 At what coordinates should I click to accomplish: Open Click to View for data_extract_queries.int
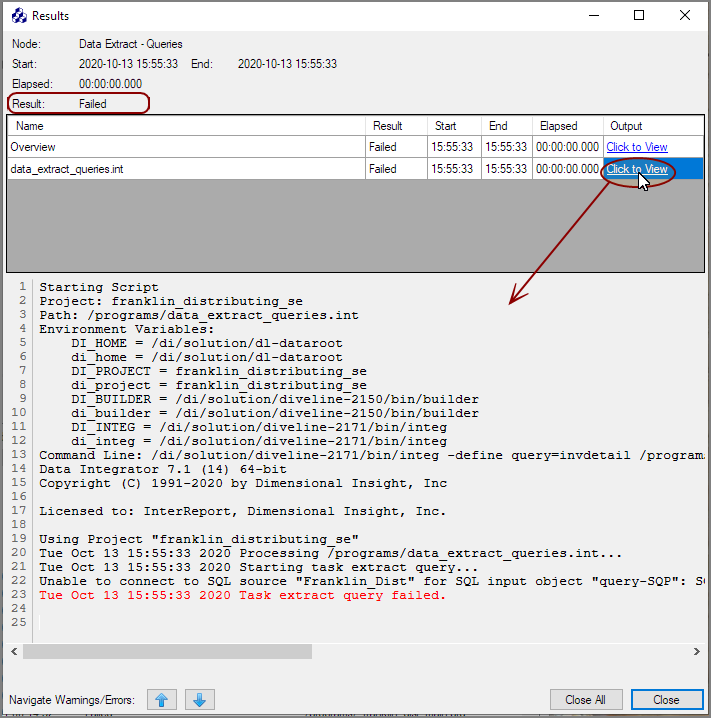tap(637, 169)
